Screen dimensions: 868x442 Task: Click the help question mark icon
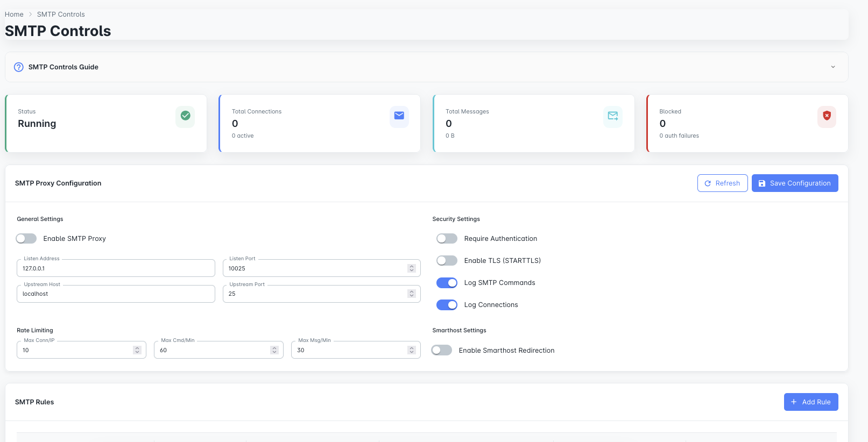click(19, 67)
